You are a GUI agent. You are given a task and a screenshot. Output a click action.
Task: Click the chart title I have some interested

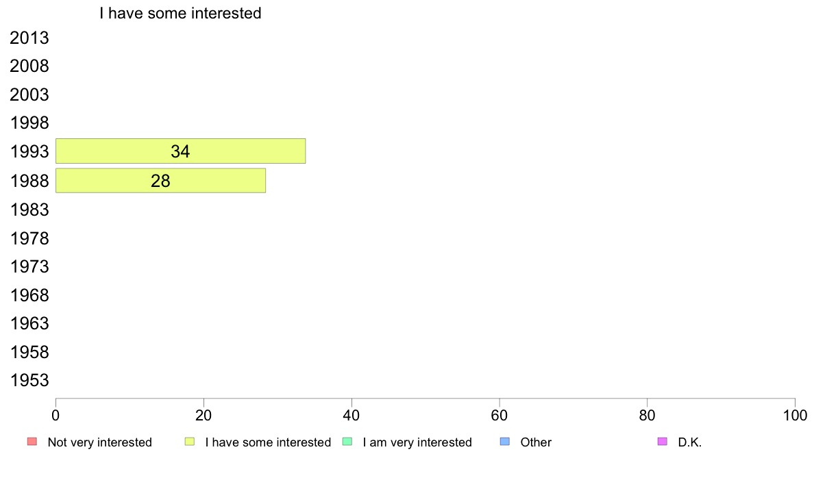(x=180, y=13)
